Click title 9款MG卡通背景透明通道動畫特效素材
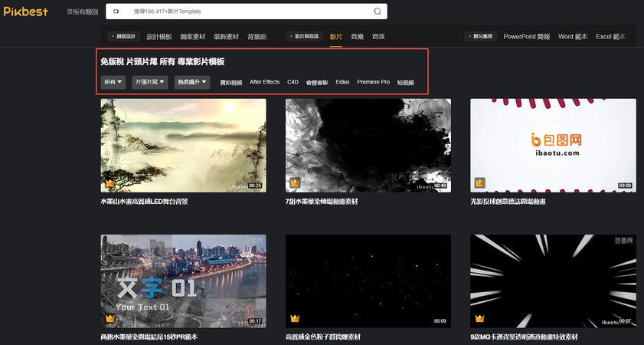The height and width of the screenshot is (345, 644). coord(524,337)
